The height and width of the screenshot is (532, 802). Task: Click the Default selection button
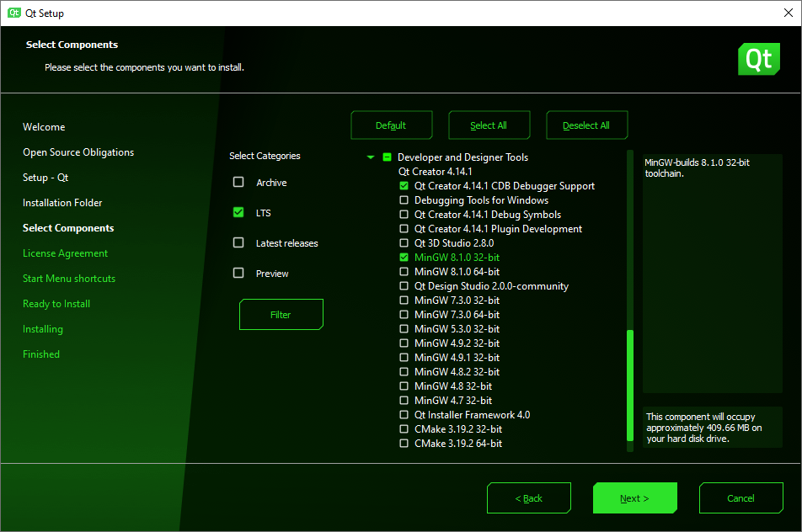[391, 125]
